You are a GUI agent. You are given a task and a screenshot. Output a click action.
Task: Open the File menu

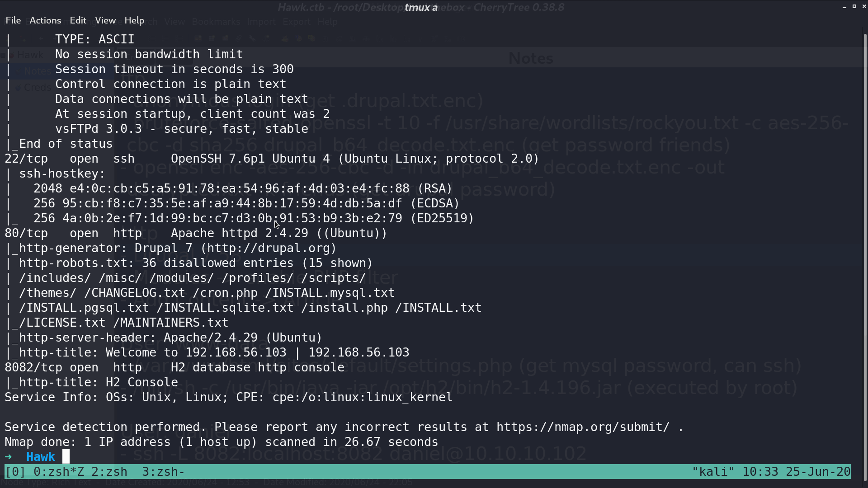click(13, 20)
